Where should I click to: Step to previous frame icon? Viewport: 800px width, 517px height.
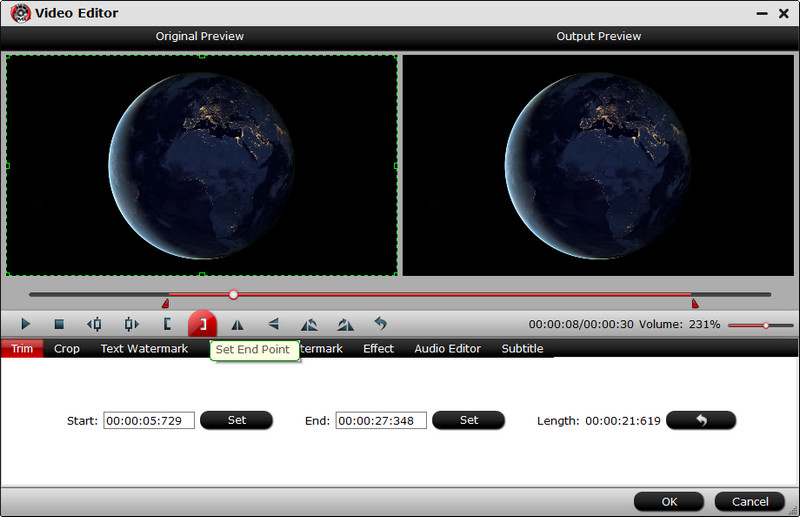click(94, 324)
